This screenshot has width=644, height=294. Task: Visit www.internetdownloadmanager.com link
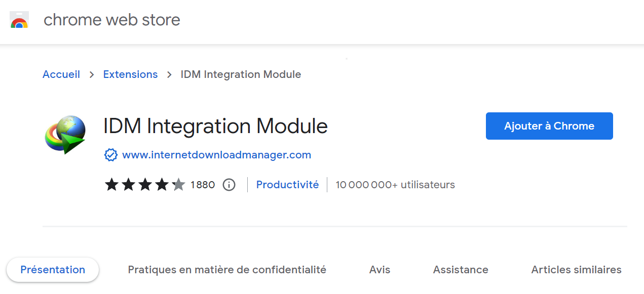217,155
